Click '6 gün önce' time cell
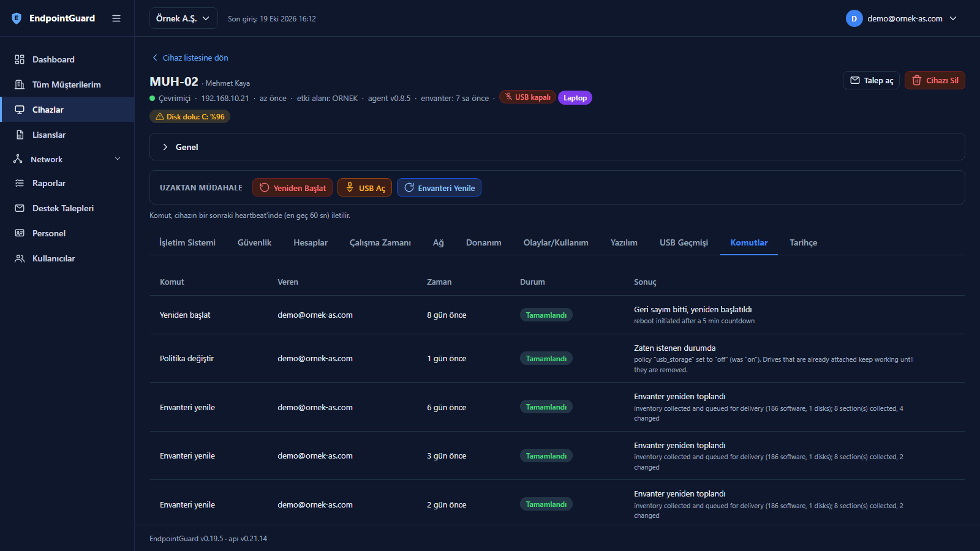 coord(447,407)
